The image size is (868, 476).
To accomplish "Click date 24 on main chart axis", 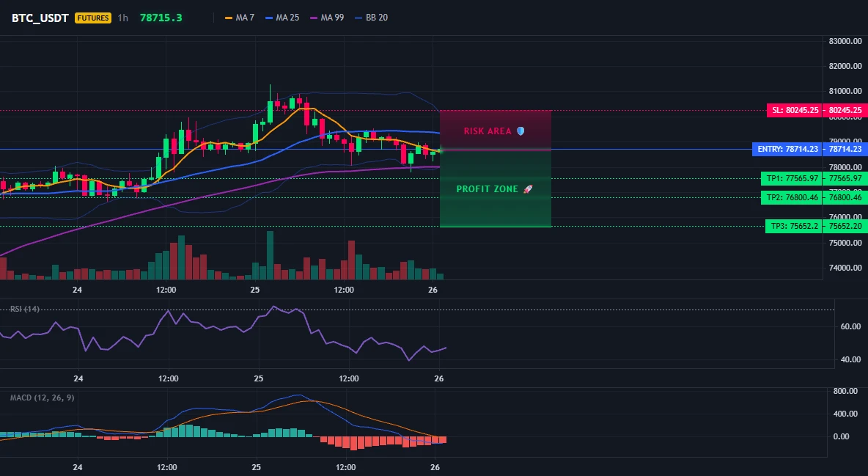I will point(77,290).
